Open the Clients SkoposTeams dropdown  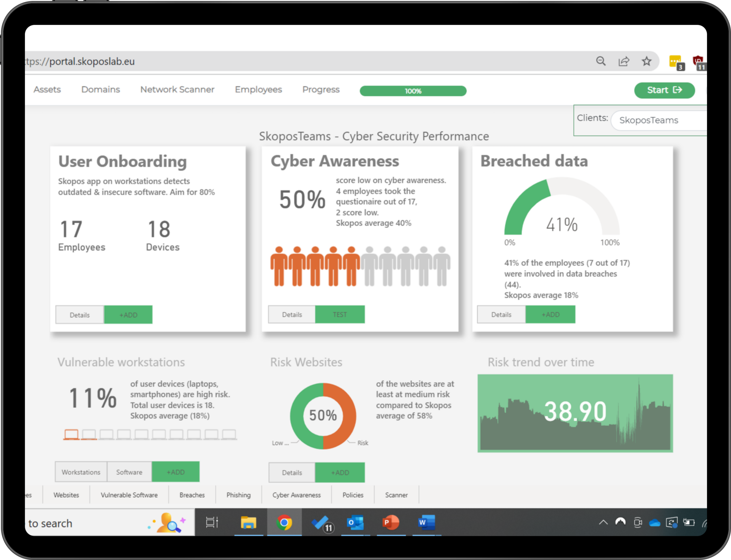point(659,120)
